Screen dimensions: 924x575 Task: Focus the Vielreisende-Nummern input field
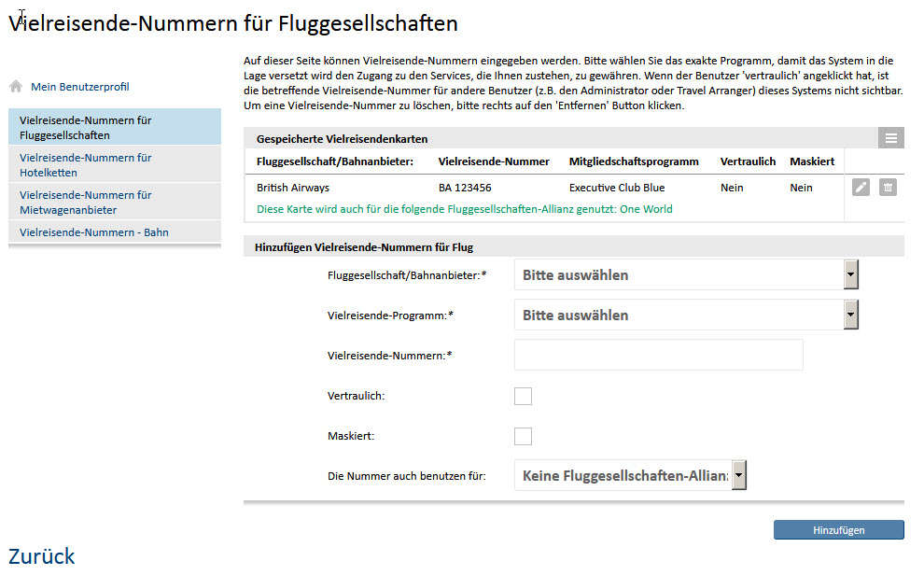(x=658, y=355)
